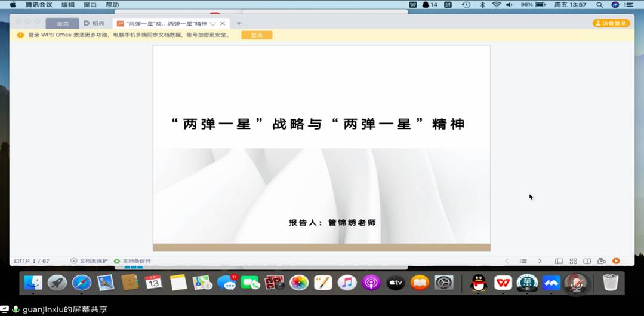
Task: Open the outline list icon in status bar
Action: [x=523, y=261]
